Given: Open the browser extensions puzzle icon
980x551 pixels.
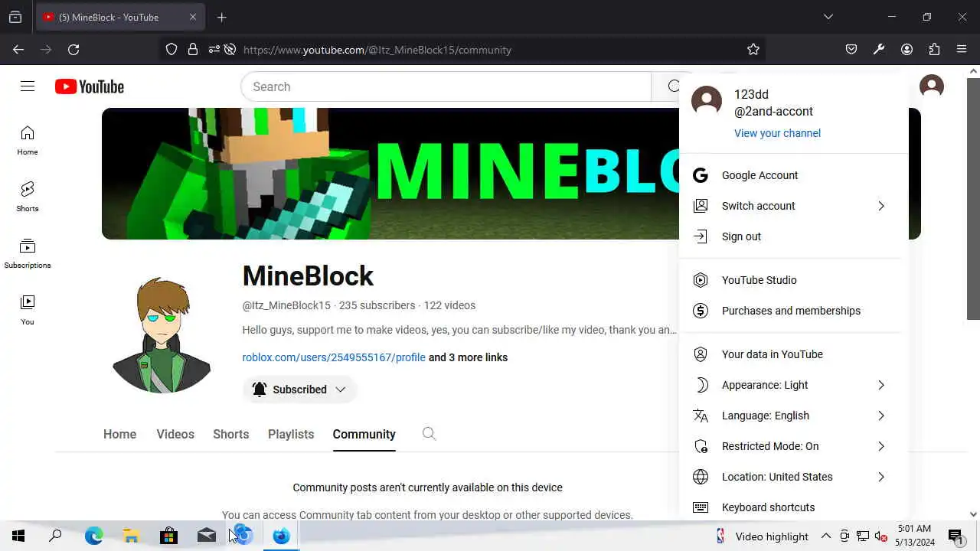Looking at the screenshot, I should [934, 49].
